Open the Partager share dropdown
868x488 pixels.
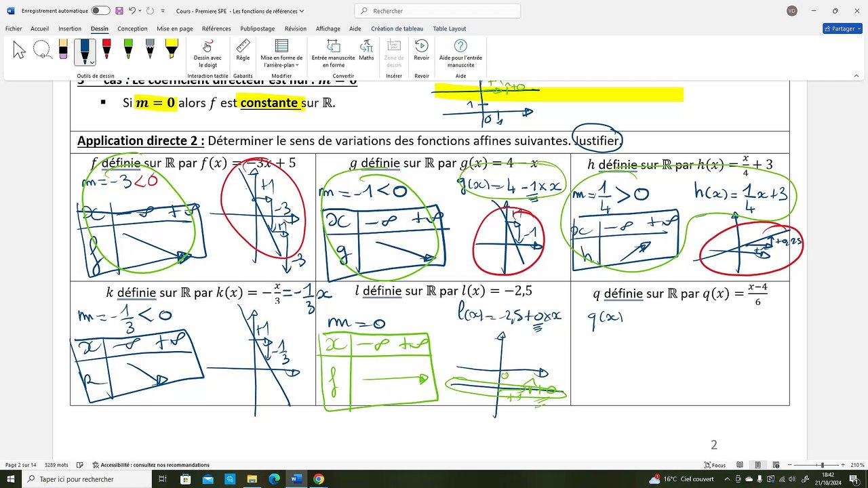click(x=842, y=28)
